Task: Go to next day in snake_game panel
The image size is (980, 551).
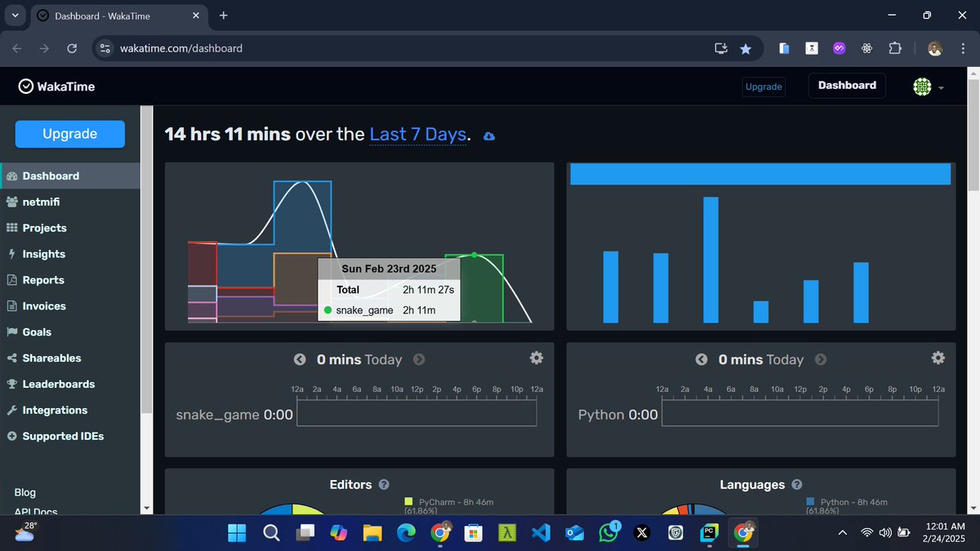Action: point(418,359)
